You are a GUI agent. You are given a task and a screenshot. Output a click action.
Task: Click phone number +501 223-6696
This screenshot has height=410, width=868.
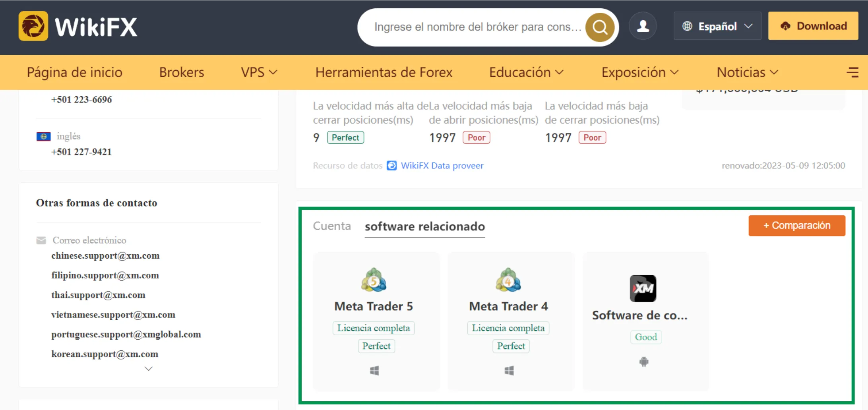[x=81, y=100]
